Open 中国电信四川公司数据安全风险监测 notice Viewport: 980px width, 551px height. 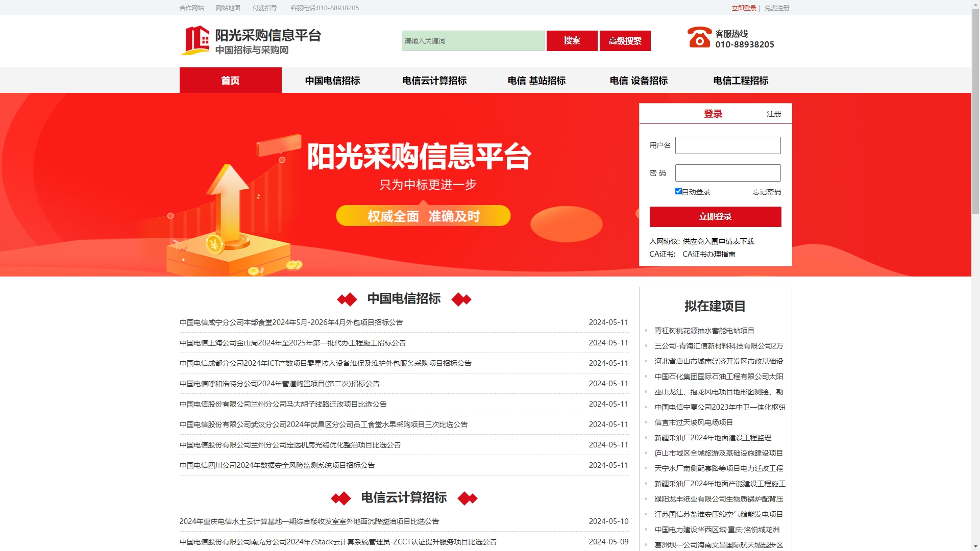[277, 465]
